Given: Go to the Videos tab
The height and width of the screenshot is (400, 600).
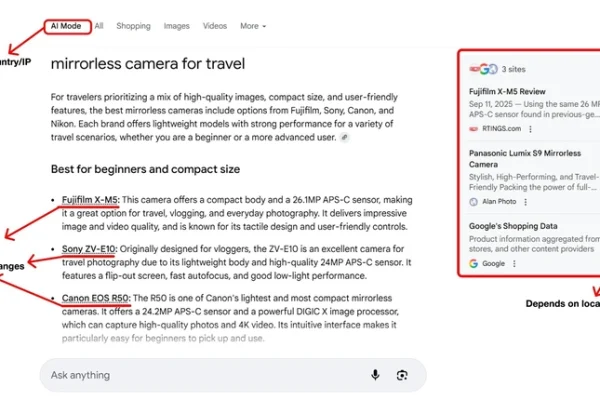Looking at the screenshot, I should click(215, 26).
